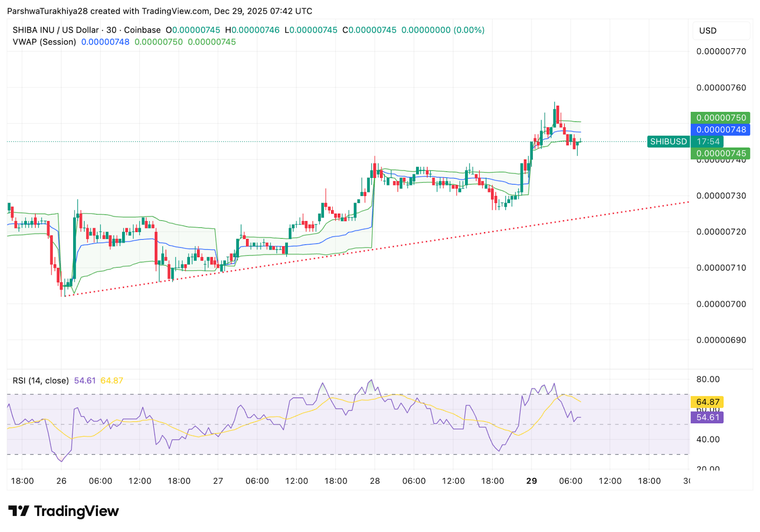
Task: Open the RSI (14, close) indicator legend
Action: (x=40, y=381)
